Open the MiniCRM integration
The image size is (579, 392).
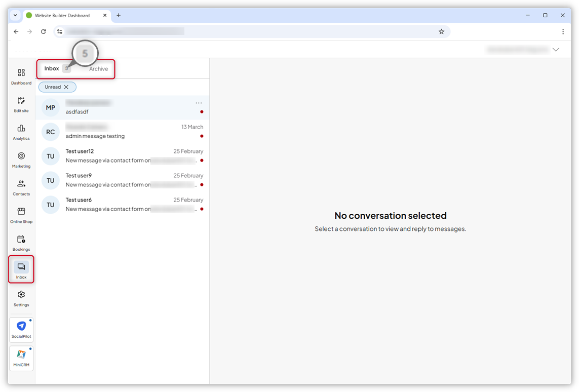(21, 359)
